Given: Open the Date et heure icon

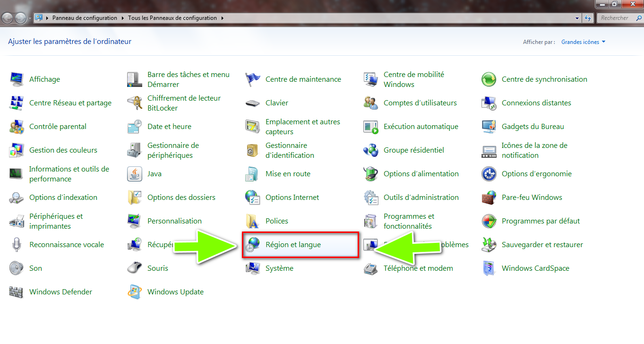Looking at the screenshot, I should pos(135,127).
